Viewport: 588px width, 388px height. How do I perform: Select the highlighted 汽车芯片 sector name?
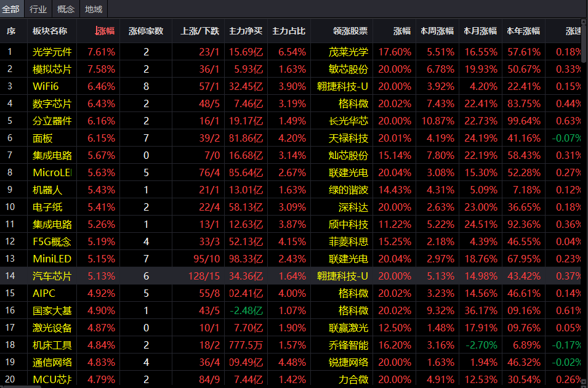click(x=52, y=276)
